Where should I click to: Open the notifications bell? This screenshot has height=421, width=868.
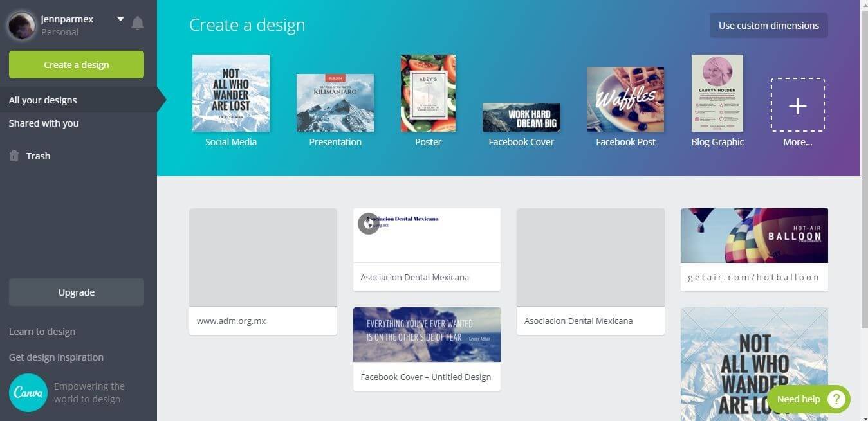(138, 24)
